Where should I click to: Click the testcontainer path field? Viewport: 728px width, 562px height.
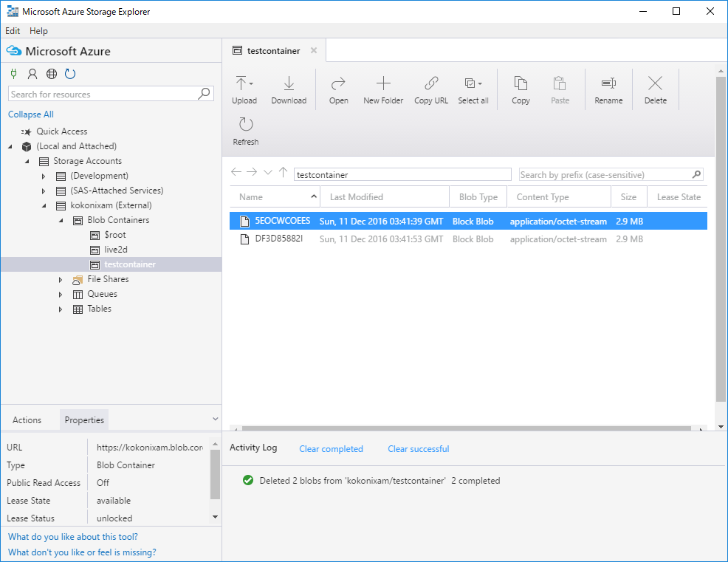coord(402,174)
